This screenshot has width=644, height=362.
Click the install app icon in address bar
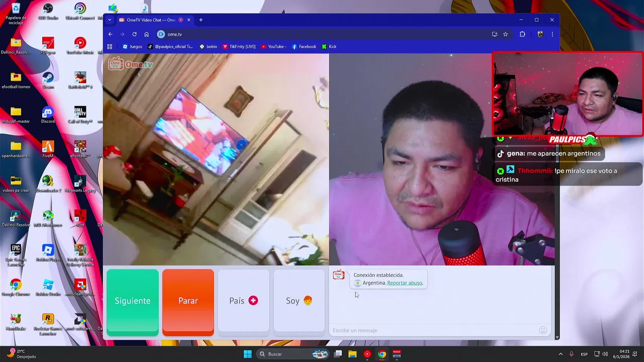pyautogui.click(x=495, y=34)
